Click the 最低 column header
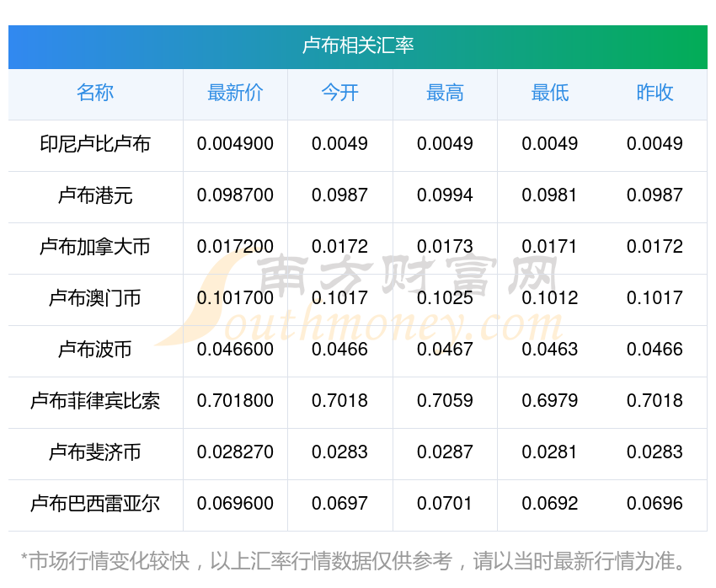Screen dimensions: 716x588 (550, 93)
